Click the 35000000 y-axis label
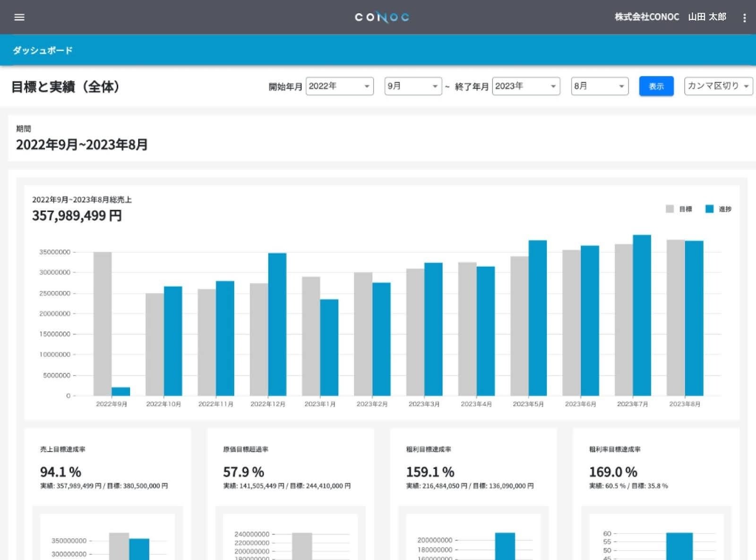The width and height of the screenshot is (756, 560). (x=55, y=252)
